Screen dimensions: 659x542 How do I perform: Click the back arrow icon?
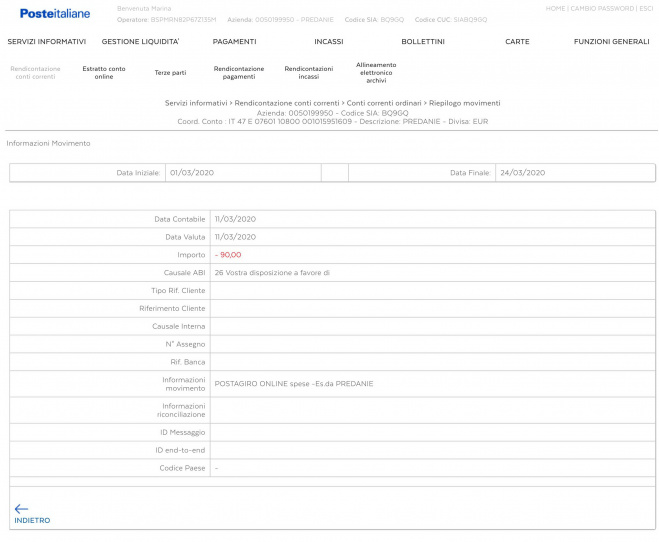coord(21,509)
